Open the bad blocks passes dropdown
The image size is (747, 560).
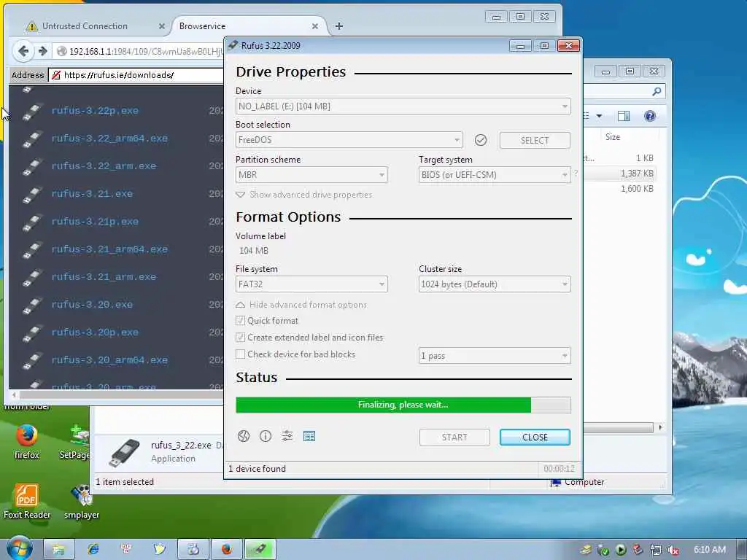(x=495, y=356)
